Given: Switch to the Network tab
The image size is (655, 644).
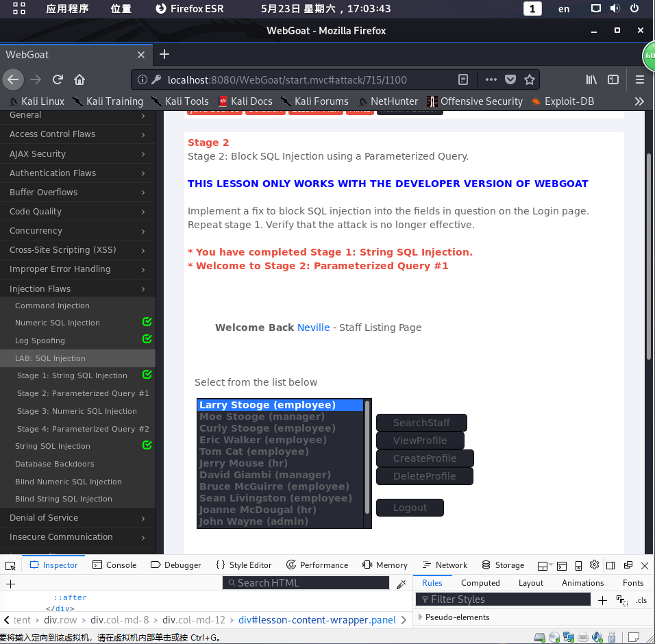Looking at the screenshot, I should (445, 565).
